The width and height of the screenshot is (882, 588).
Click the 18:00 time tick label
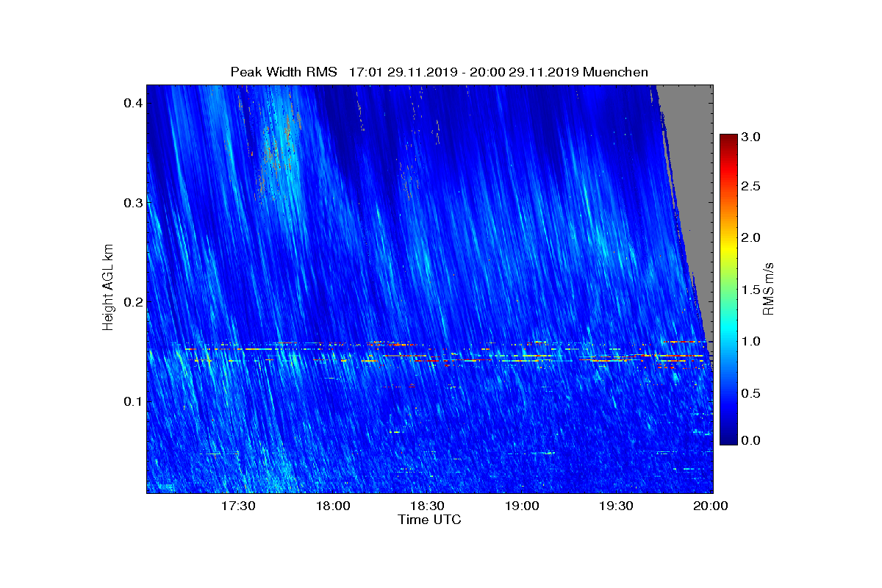point(333,506)
